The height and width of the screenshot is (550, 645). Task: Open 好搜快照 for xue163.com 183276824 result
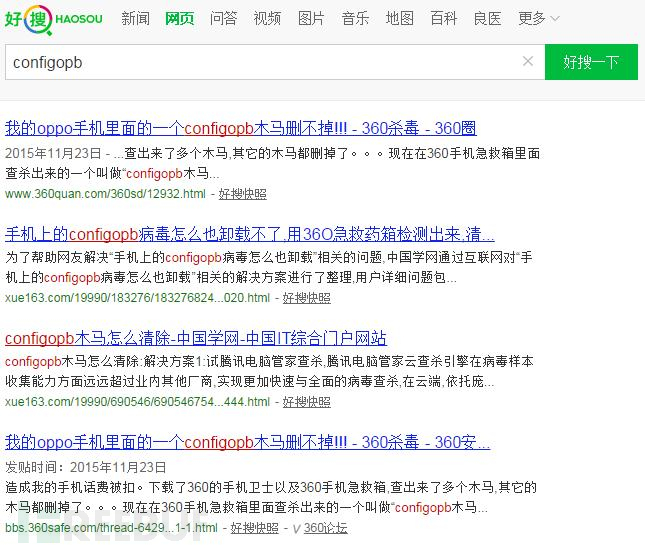tap(306, 298)
